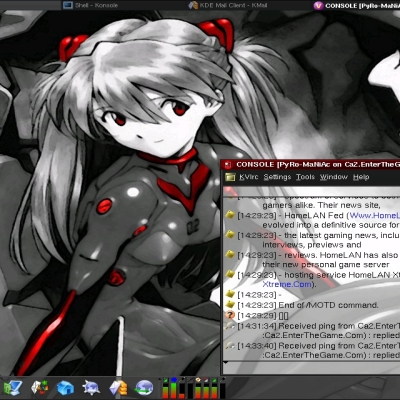
Task: Click the small arrow below the KVIrc message list
Action: coord(226,362)
